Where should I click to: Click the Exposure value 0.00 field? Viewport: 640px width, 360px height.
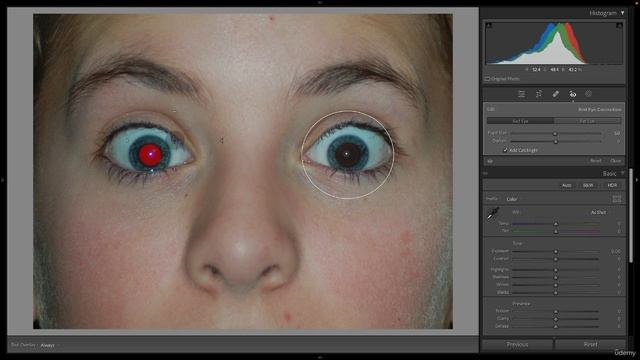click(616, 251)
